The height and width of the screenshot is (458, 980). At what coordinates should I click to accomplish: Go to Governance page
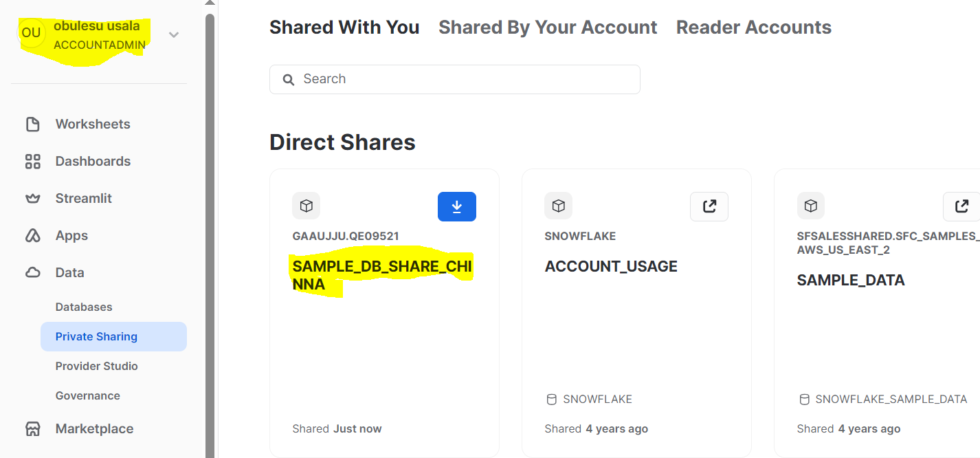point(88,396)
